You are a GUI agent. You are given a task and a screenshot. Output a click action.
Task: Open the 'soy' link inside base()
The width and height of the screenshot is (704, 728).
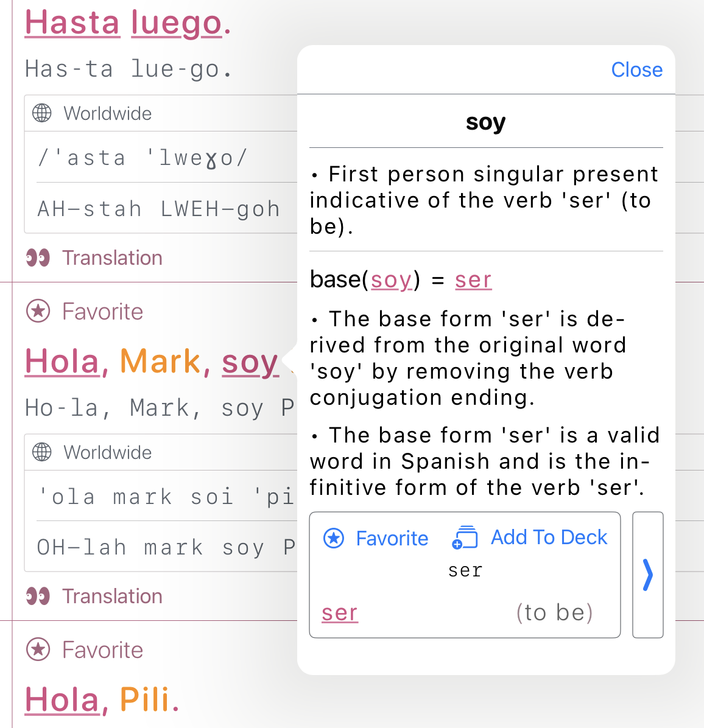click(x=392, y=280)
